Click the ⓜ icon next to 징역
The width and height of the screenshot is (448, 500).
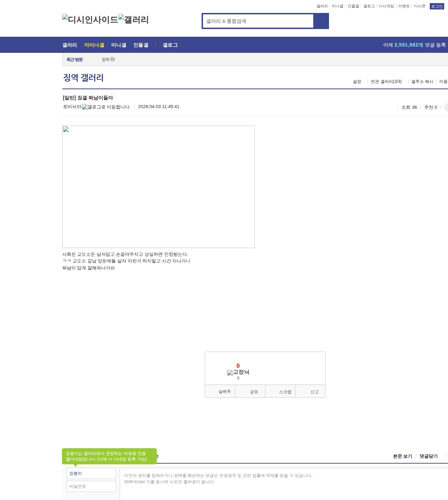tap(113, 59)
